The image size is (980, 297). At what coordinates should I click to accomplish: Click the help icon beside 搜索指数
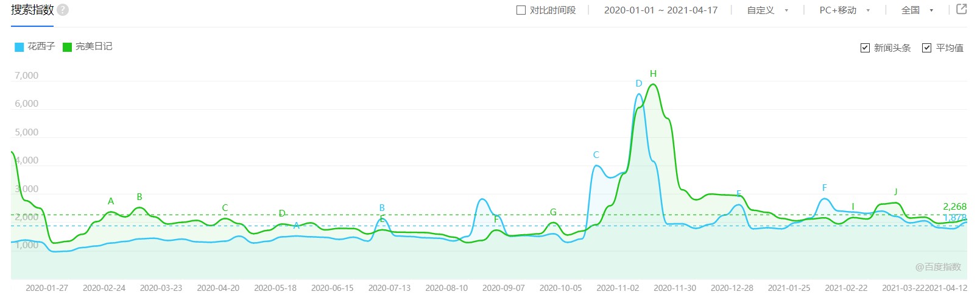coord(63,10)
